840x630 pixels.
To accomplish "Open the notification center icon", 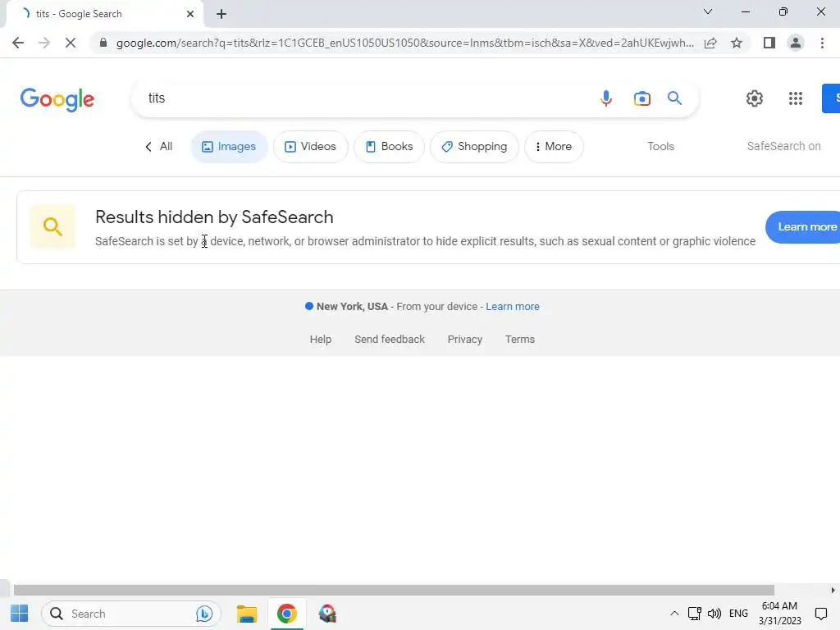I will (820, 614).
